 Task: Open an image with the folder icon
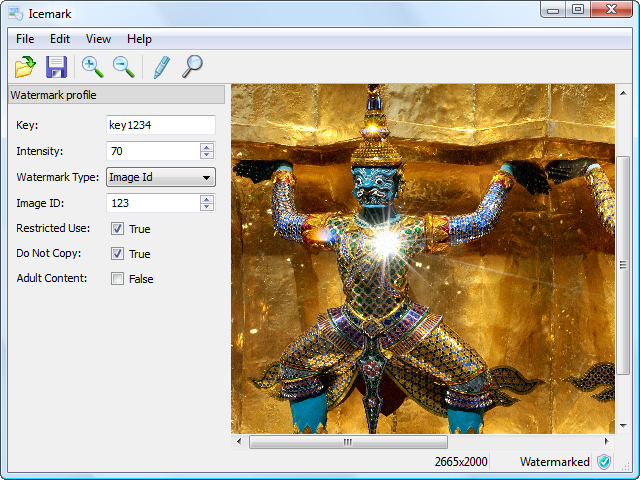point(25,67)
